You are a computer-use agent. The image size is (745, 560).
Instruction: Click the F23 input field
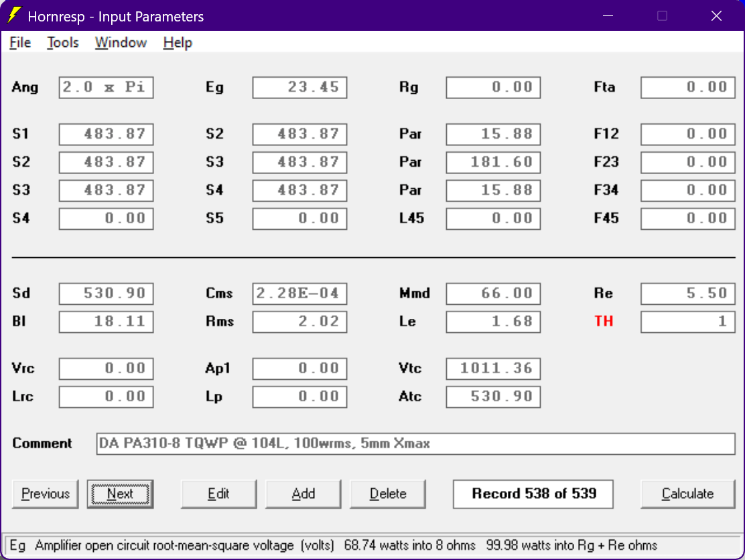point(688,162)
